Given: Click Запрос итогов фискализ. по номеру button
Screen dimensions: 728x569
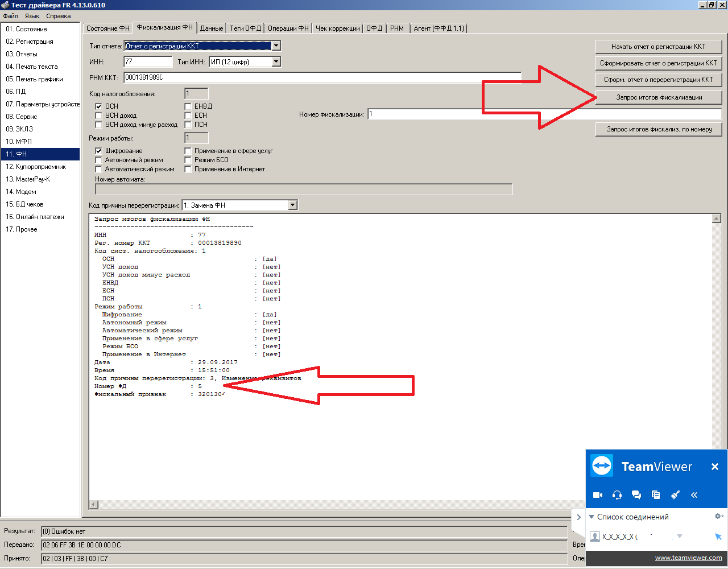Looking at the screenshot, I should (x=659, y=129).
